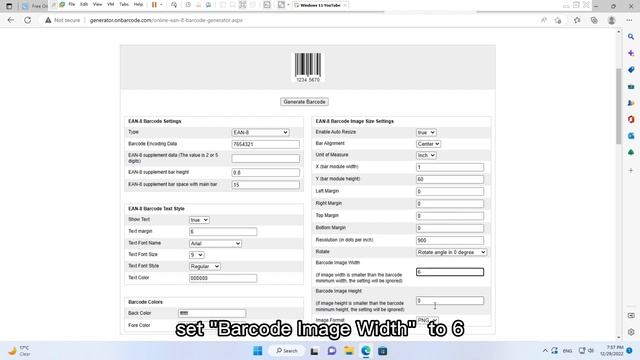Viewport: 640px width, 360px height.
Task: Open Edge profile avatar
Action: coord(611,20)
